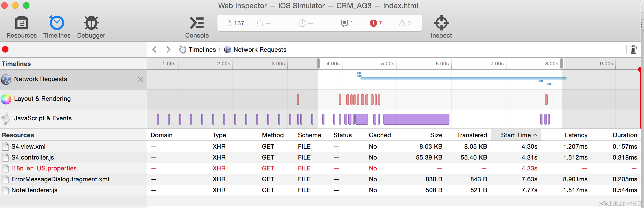644x208 pixels.
Task: Sort by the Domain column
Action: (x=162, y=135)
